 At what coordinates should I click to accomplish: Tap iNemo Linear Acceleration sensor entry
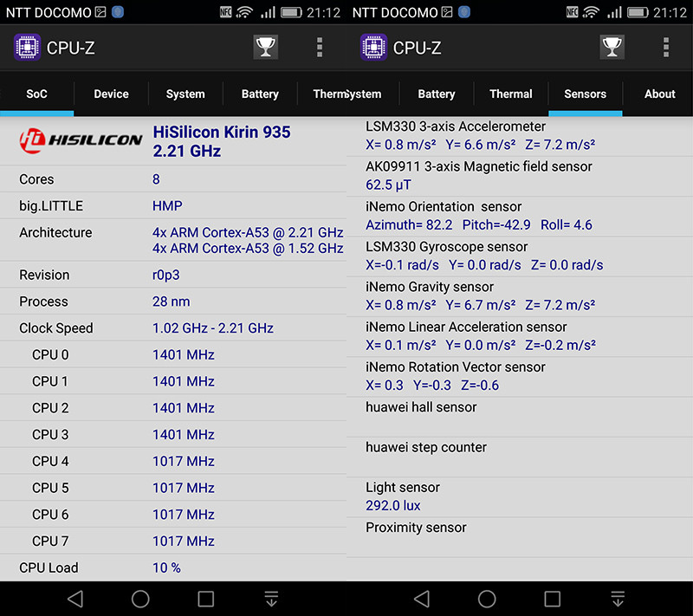(520, 336)
